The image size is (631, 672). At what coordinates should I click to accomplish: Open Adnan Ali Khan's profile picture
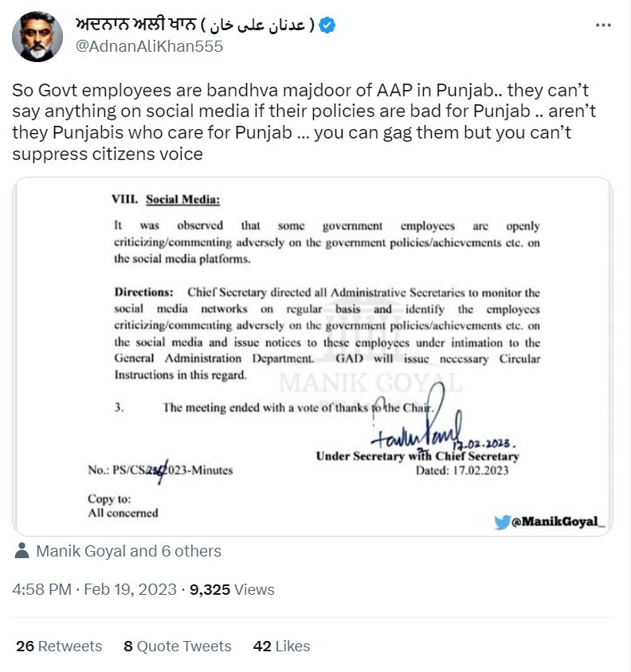pyautogui.click(x=37, y=37)
